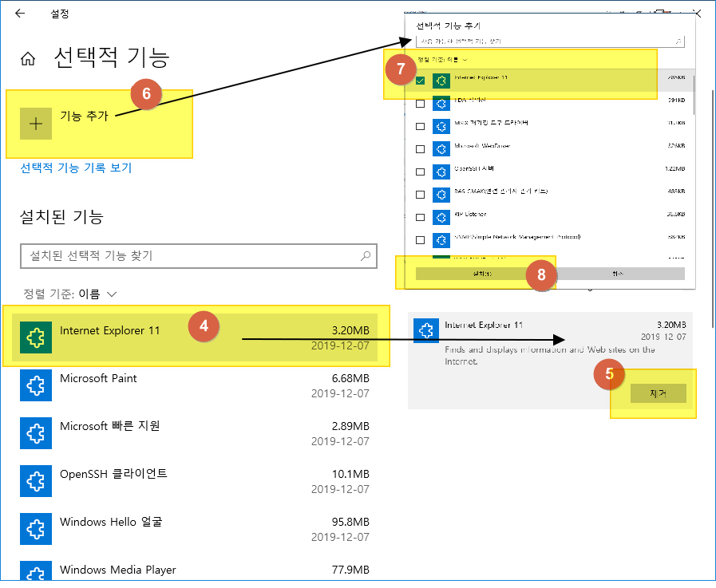Uncheck the Internet Explorer 11 checkbox

tap(420, 81)
